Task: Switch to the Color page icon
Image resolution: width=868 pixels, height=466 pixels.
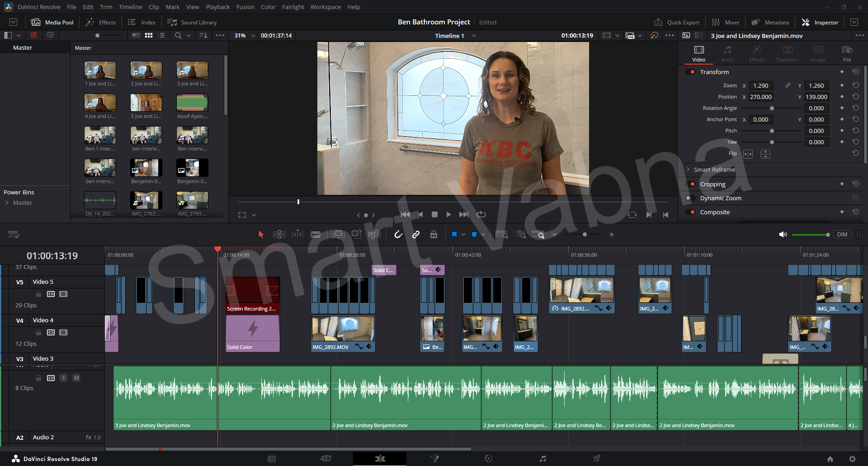Action: (x=488, y=459)
